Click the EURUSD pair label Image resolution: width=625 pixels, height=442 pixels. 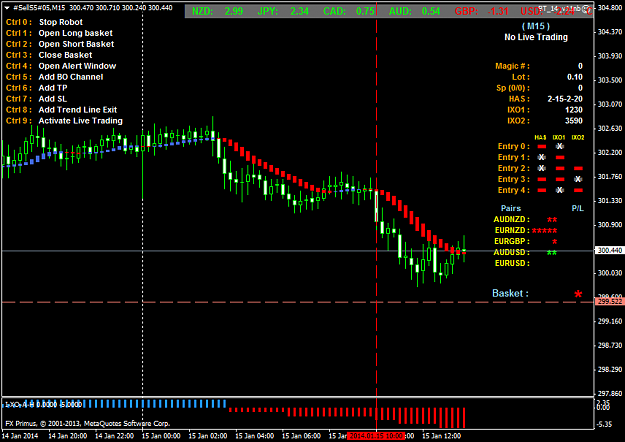point(512,263)
